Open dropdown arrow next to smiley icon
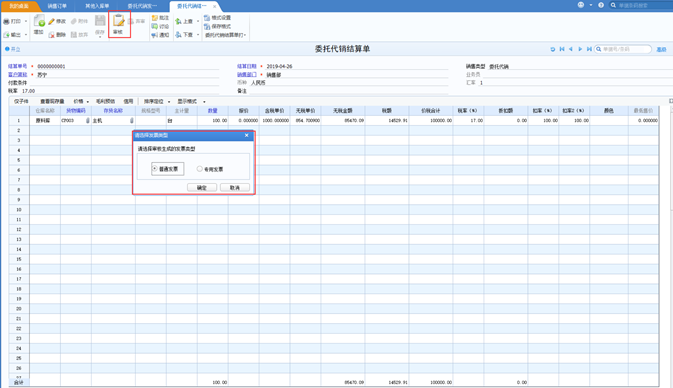The image size is (673, 388). (x=591, y=5)
